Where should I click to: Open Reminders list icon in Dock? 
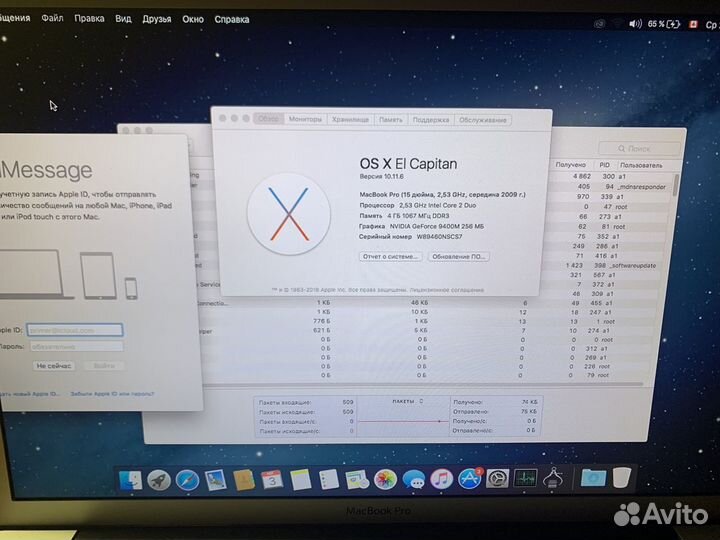click(329, 480)
